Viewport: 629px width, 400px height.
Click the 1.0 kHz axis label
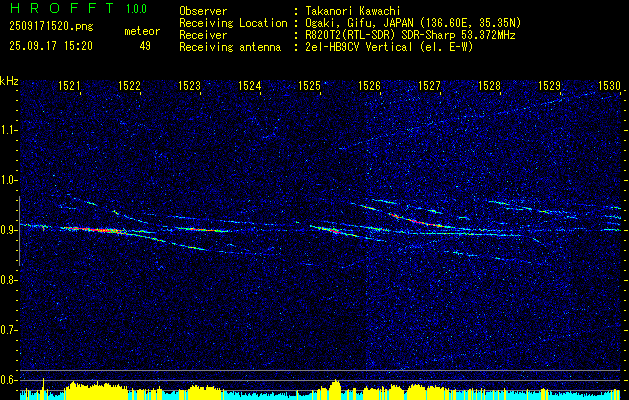tap(8, 180)
